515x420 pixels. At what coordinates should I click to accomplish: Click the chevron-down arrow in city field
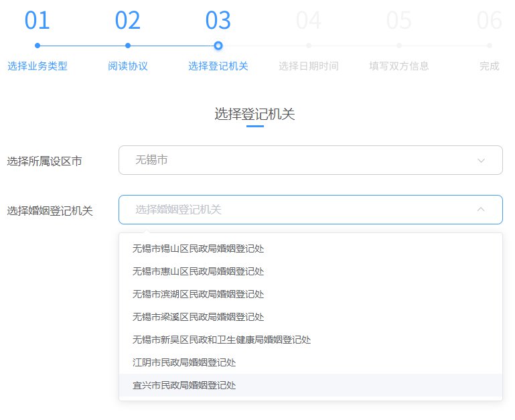click(x=481, y=161)
